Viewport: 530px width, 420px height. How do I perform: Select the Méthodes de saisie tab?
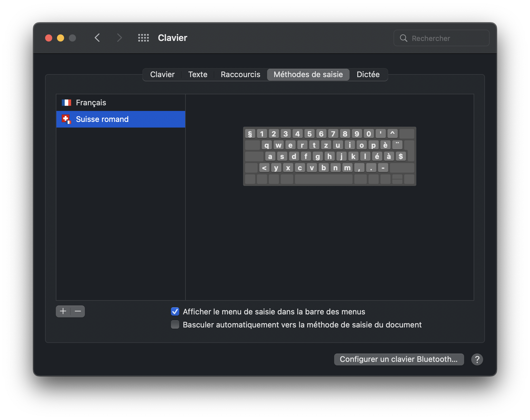308,74
